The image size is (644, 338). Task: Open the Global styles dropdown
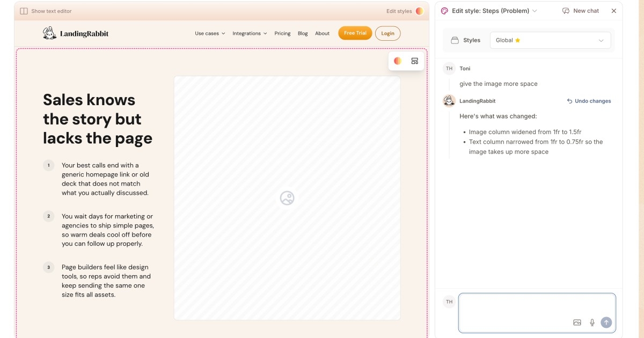coord(550,40)
